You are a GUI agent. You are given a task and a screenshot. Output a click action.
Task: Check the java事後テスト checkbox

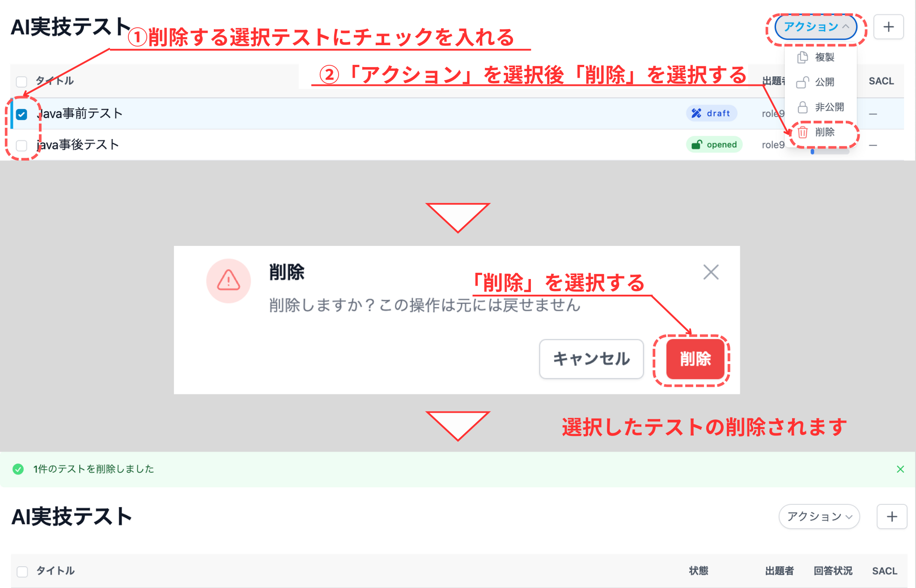[21, 144]
